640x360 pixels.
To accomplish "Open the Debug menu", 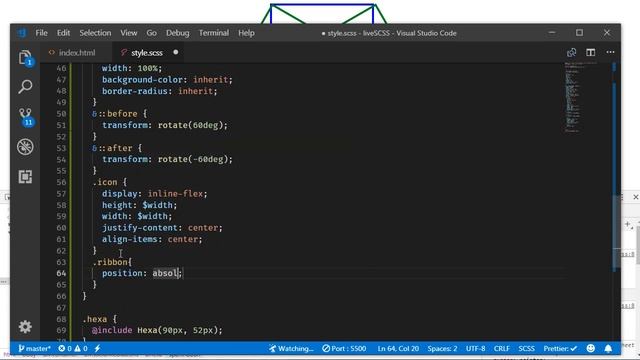I will 178,33.
